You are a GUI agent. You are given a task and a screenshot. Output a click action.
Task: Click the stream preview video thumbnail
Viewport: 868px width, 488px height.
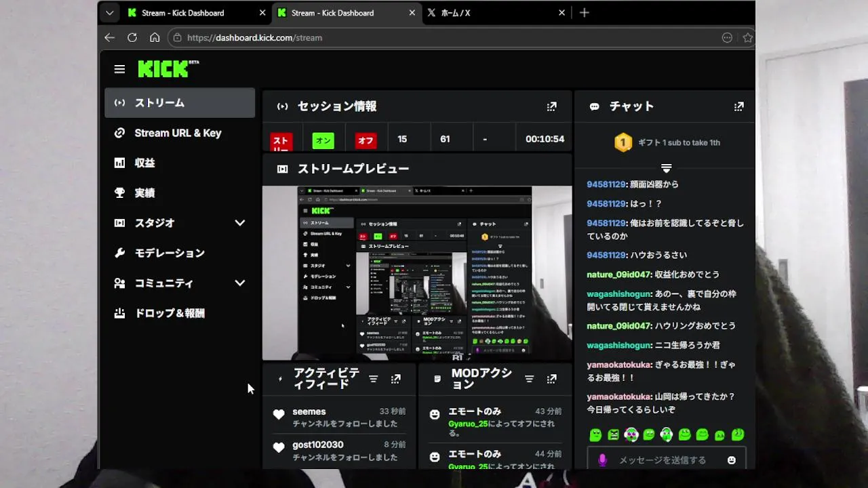pyautogui.click(x=417, y=273)
